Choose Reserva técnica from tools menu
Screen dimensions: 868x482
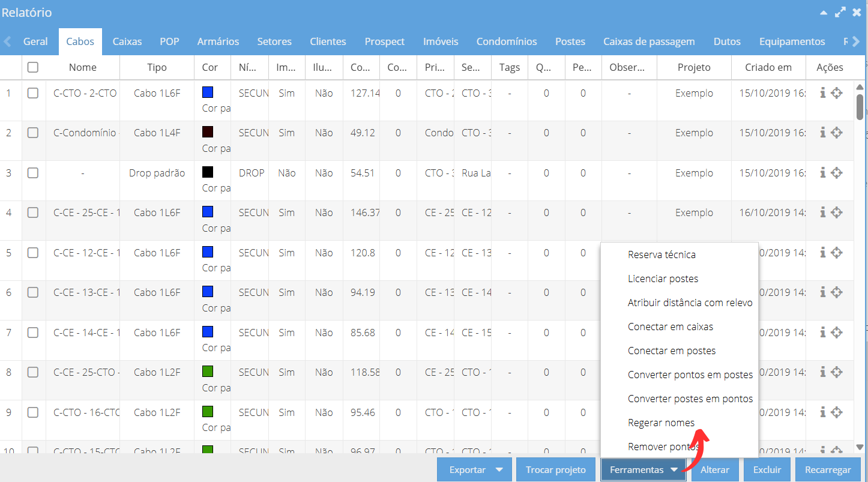click(680, 255)
